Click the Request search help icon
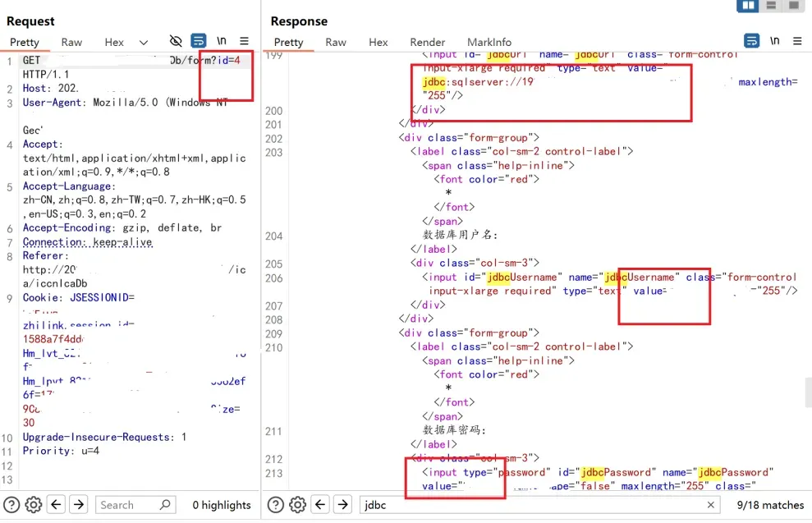812x523 pixels. 11,505
